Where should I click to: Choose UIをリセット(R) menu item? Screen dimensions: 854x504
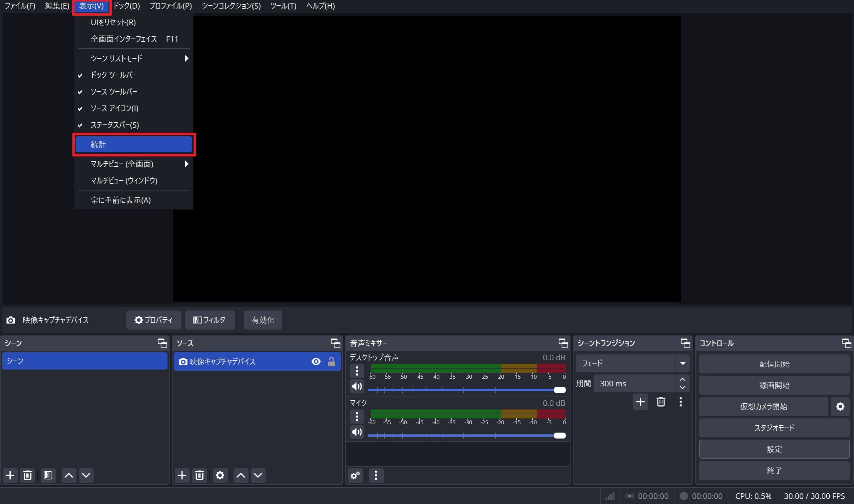pyautogui.click(x=133, y=22)
